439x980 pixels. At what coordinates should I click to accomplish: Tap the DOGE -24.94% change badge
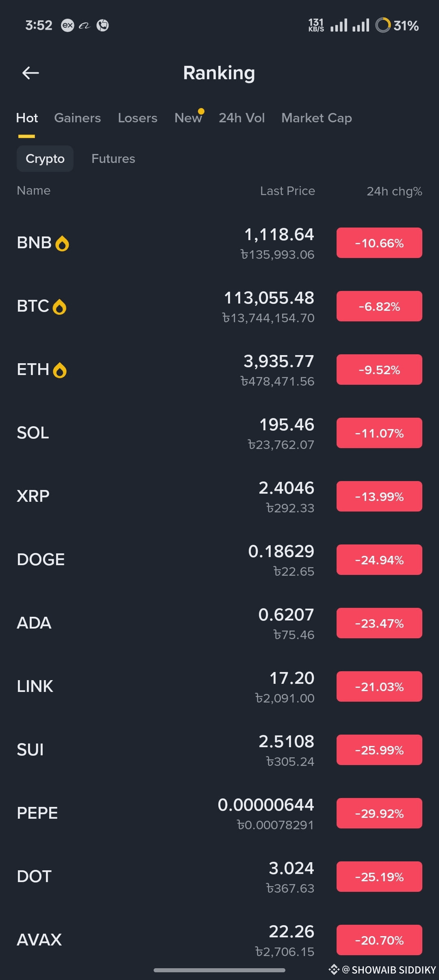379,560
